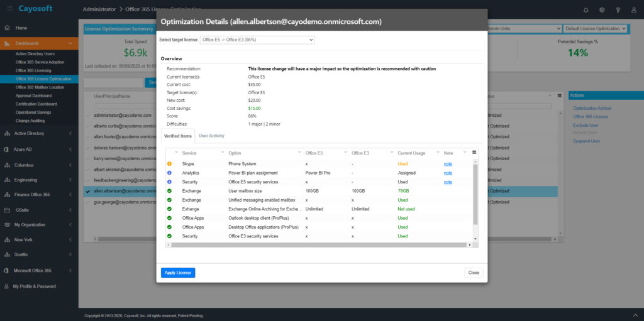Toggle checkmark for administrator@cayodemo.com row
This screenshot has height=321, width=644.
click(88, 116)
